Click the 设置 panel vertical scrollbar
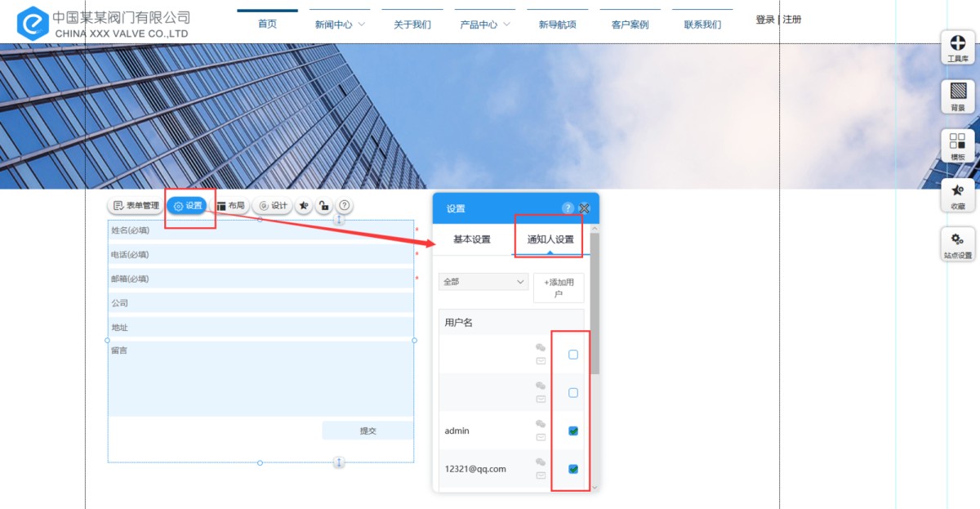Viewport: 980px width, 509px height. (595, 303)
